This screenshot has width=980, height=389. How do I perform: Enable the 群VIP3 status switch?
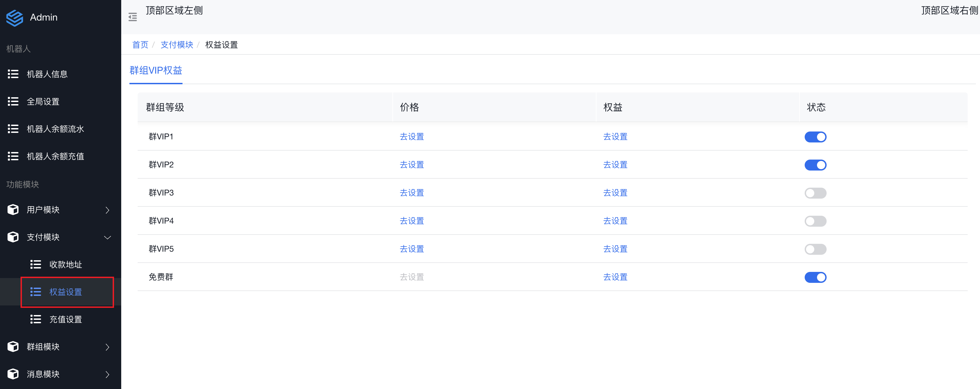click(815, 193)
